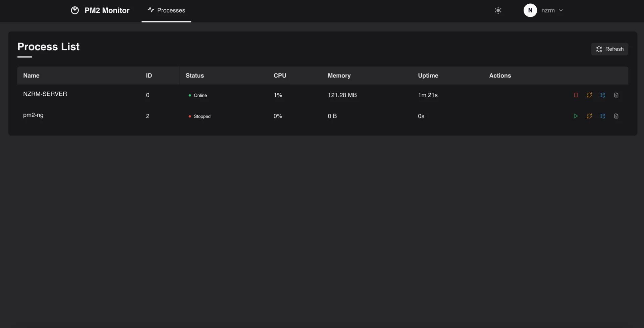Select the pm2-ng process name
Viewport: 644px width, 328px height.
pyautogui.click(x=33, y=115)
